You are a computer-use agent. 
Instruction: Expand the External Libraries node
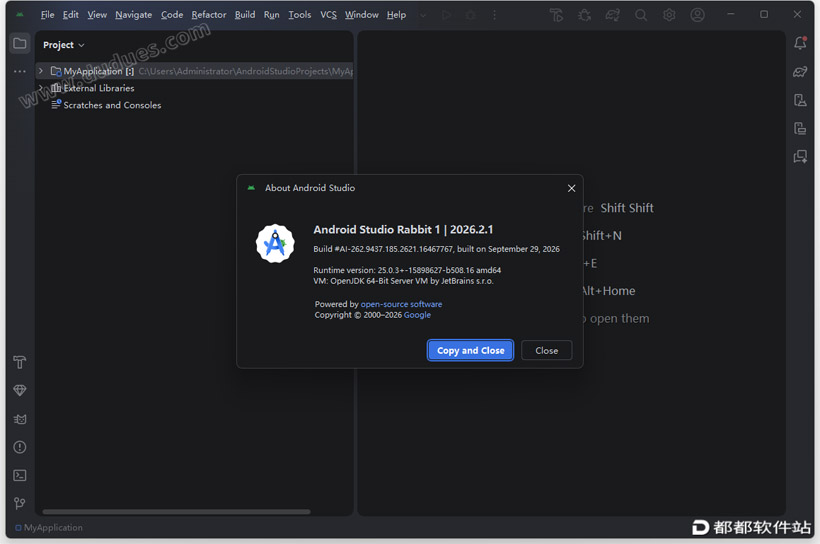point(41,87)
